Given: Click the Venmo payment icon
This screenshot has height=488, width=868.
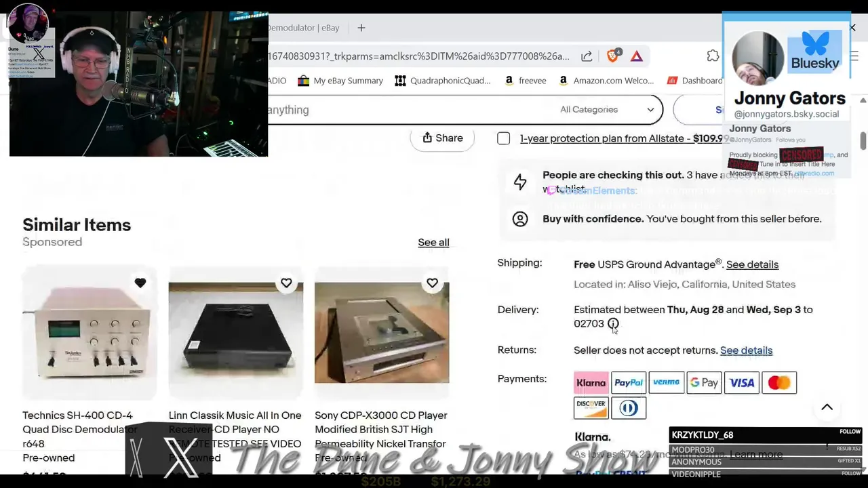Looking at the screenshot, I should (666, 383).
